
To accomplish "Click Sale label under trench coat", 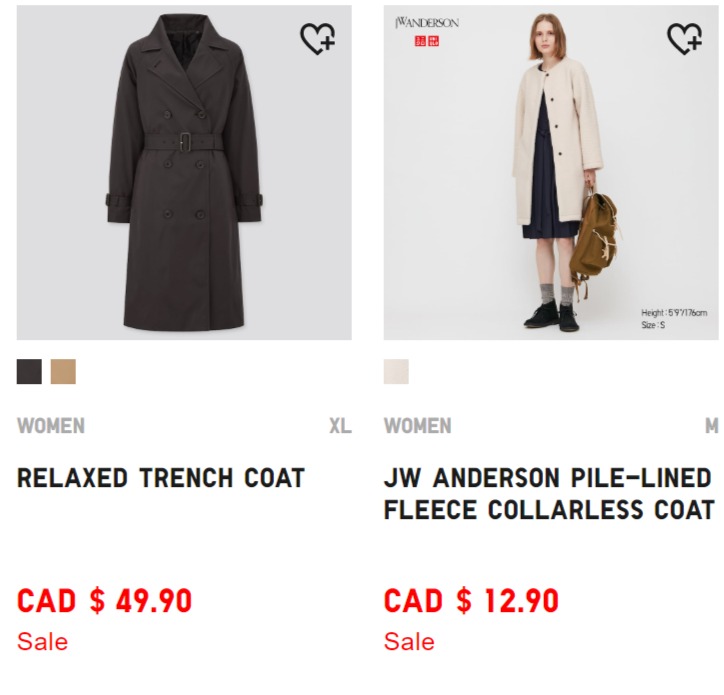I will coord(42,641).
